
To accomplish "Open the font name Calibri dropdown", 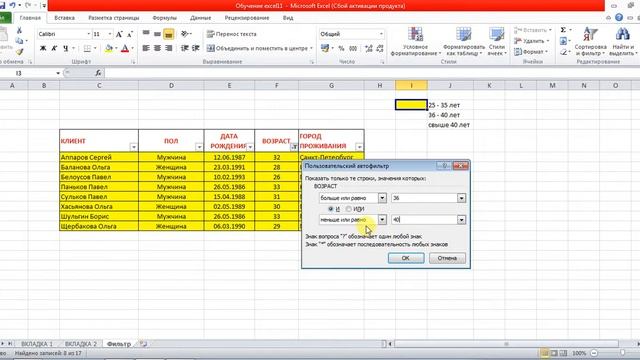I will tap(88, 34).
